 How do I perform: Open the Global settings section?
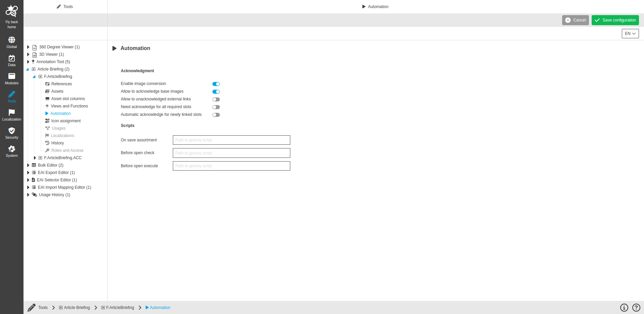(11, 41)
